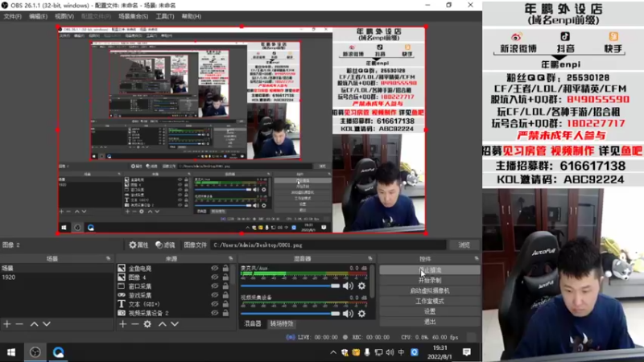This screenshot has width=644, height=362.
Task: Remove selected source with minus icon
Action: coord(135,324)
